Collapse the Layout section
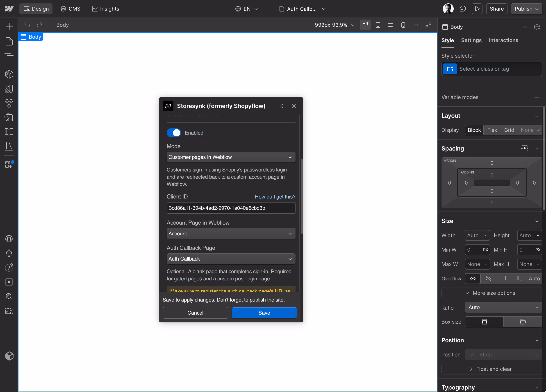 coord(537,116)
